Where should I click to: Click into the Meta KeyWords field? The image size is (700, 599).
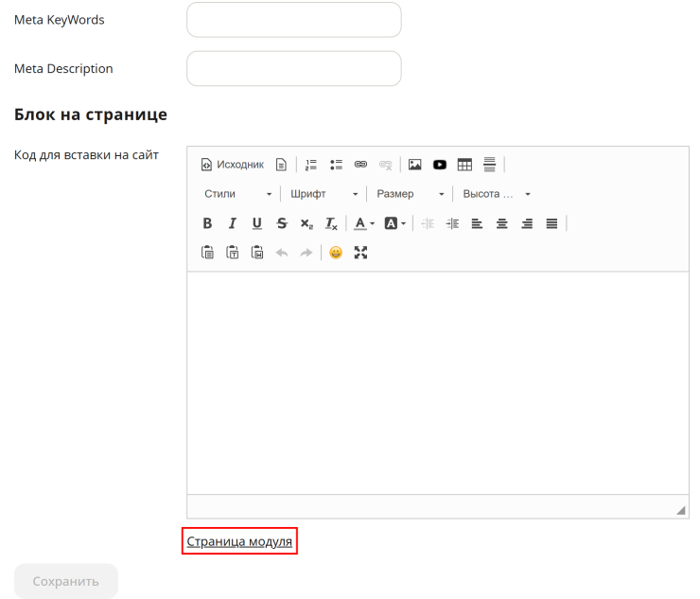pyautogui.click(x=294, y=20)
